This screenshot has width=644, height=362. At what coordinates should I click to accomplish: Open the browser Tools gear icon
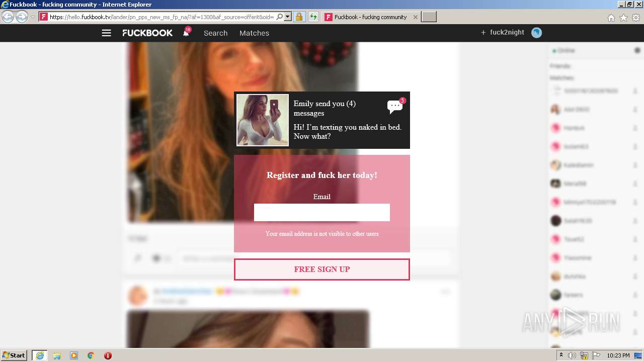click(636, 18)
